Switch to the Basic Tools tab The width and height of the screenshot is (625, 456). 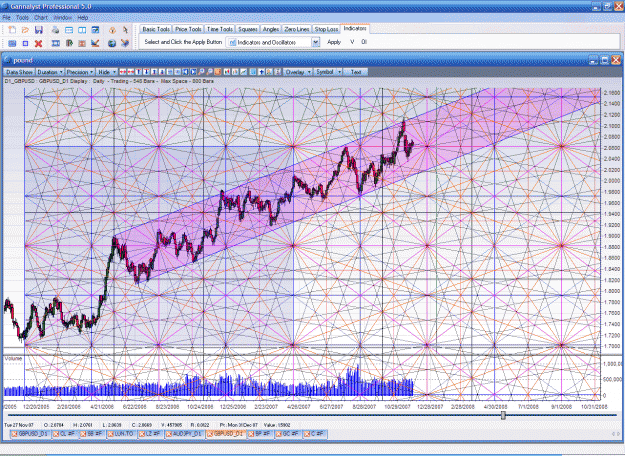(x=156, y=29)
